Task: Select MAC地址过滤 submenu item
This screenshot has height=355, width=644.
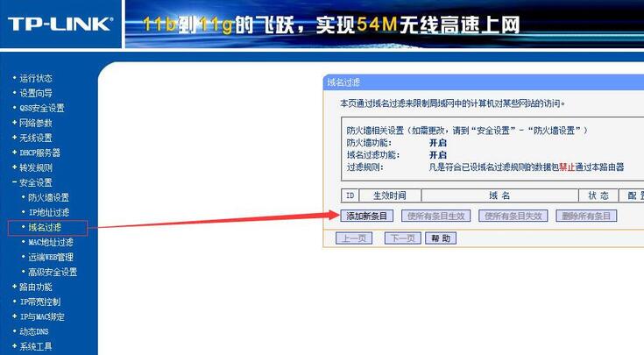Action: click(x=51, y=243)
